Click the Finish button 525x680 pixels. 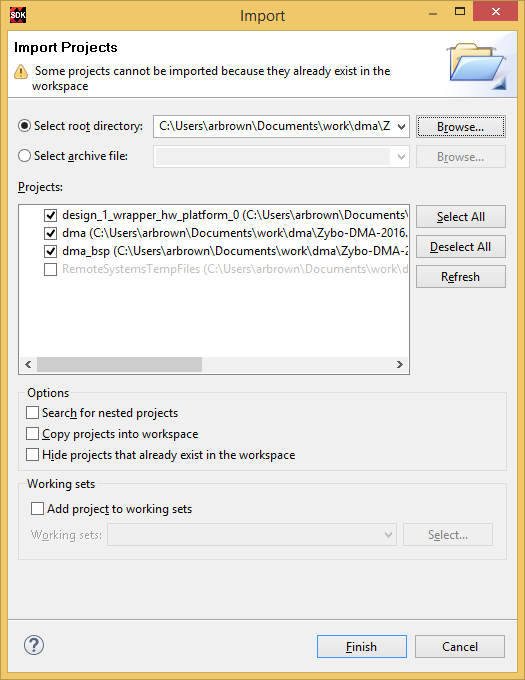(x=362, y=647)
